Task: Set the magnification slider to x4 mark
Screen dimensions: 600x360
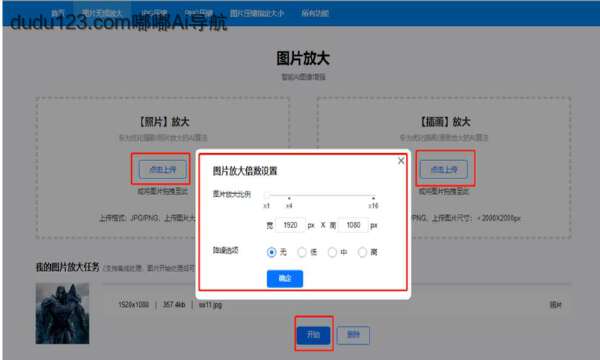Action: point(289,197)
